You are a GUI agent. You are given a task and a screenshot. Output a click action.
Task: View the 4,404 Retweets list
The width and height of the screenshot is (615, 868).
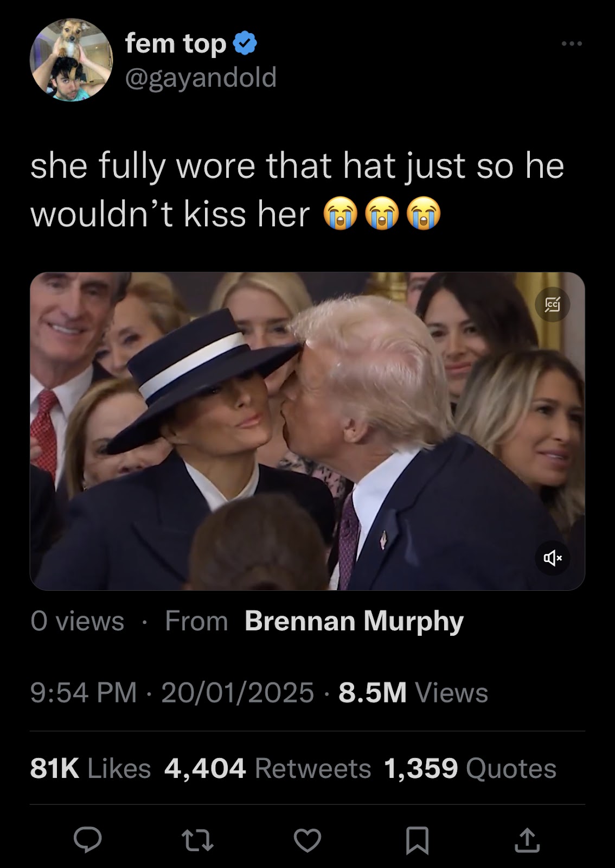coord(268,768)
